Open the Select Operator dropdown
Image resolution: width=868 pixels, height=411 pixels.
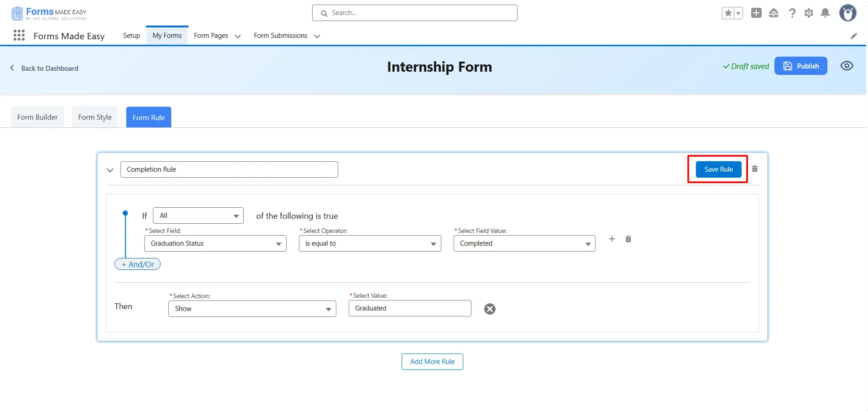(370, 243)
